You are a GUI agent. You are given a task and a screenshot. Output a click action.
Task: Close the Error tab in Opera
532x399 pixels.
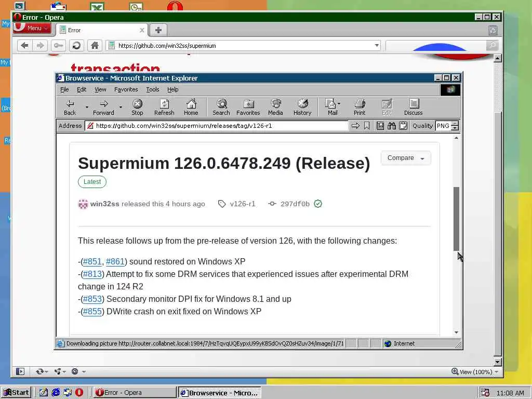[142, 30]
